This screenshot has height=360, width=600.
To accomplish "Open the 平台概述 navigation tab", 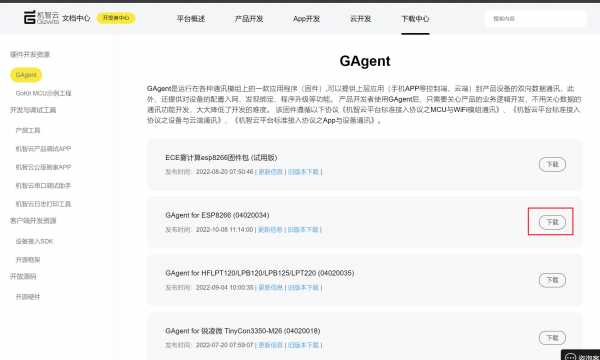I will tap(191, 18).
